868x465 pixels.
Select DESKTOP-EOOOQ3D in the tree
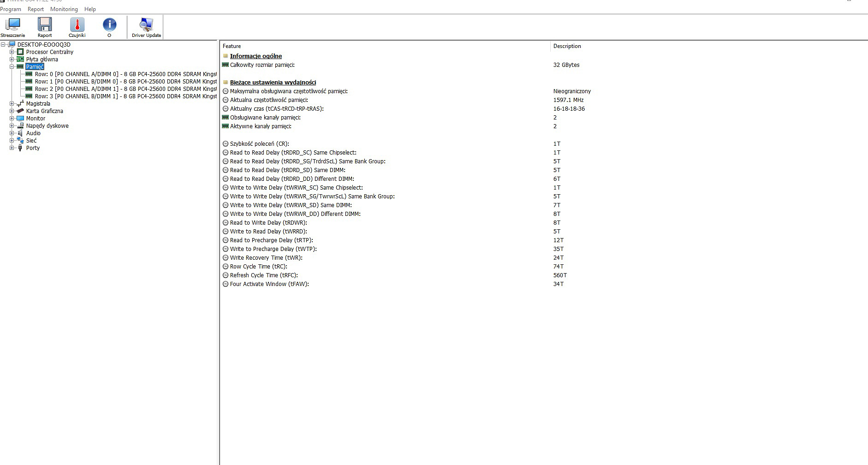(44, 45)
